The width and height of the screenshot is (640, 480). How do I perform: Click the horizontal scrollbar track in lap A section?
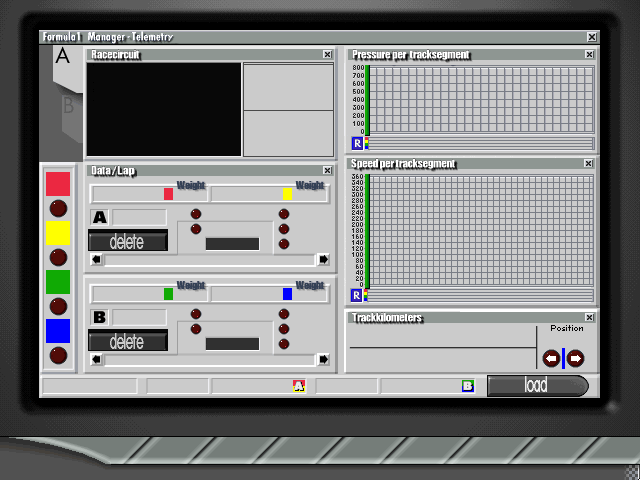pos(210,260)
